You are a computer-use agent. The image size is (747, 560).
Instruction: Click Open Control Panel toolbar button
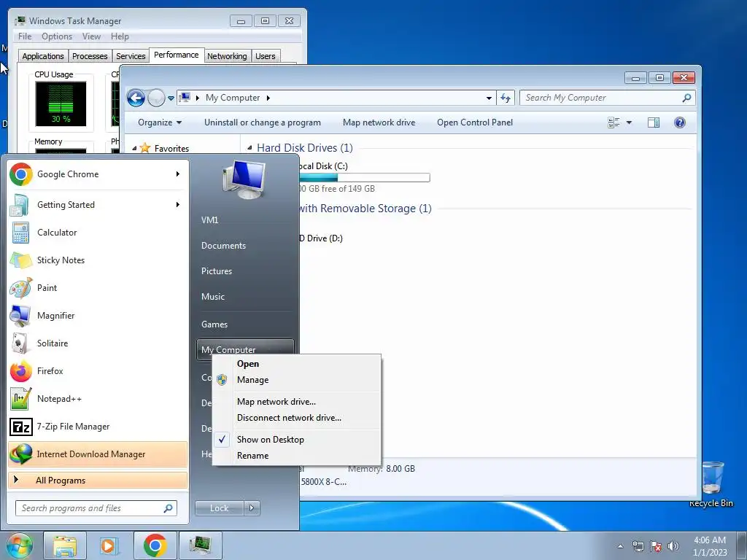point(475,122)
